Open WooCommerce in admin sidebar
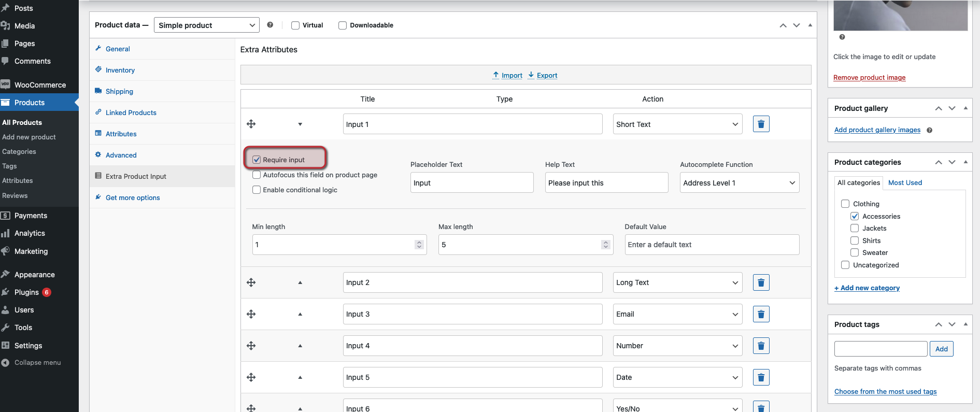 [x=39, y=85]
